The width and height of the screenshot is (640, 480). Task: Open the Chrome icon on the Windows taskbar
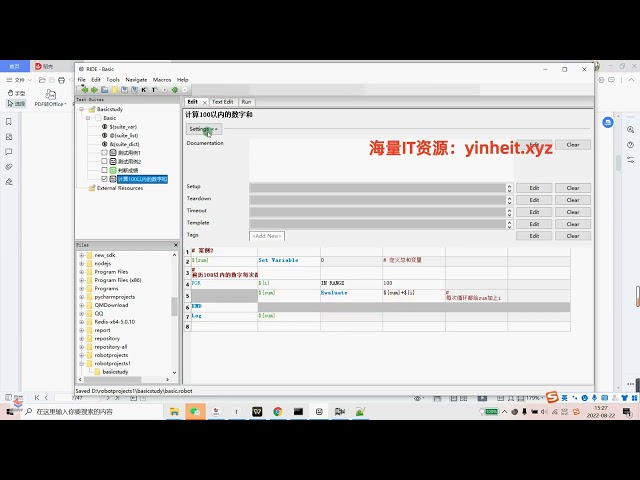pyautogui.click(x=278, y=411)
